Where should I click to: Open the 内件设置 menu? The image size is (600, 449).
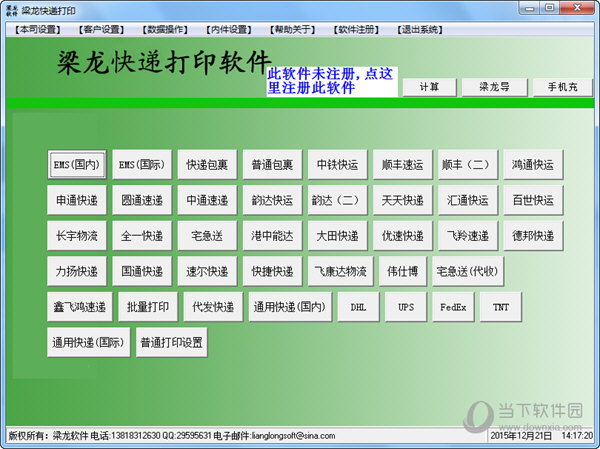[228, 30]
